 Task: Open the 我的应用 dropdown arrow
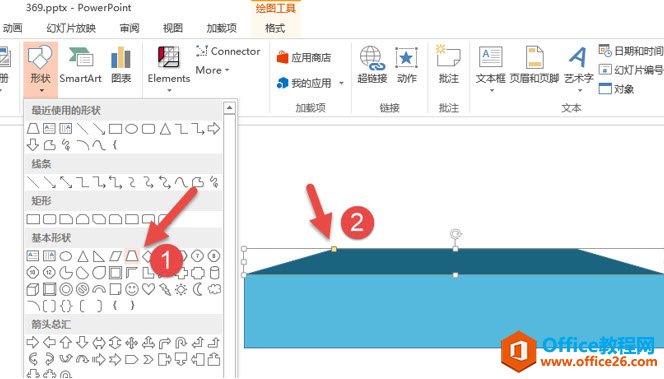(x=341, y=83)
